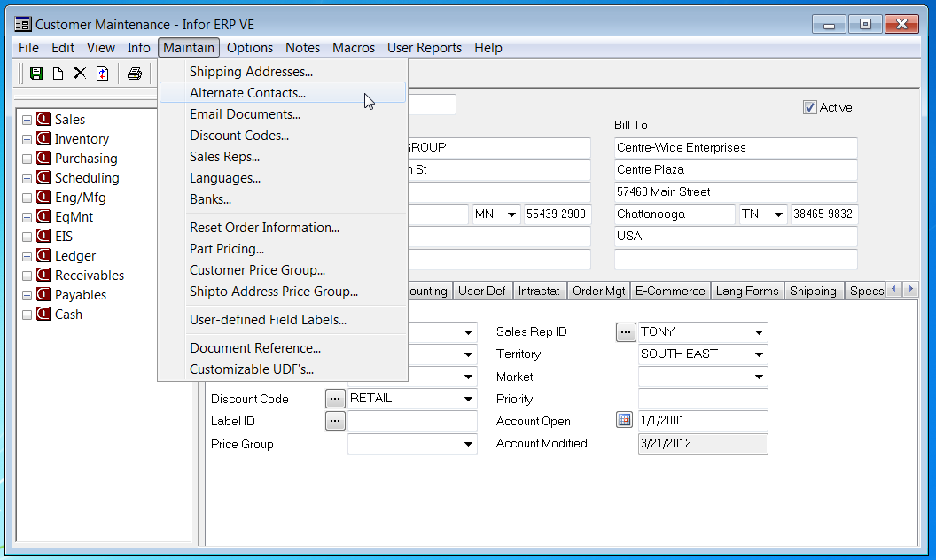The image size is (936, 560).
Task: Open the User Reports menu
Action: coord(425,48)
